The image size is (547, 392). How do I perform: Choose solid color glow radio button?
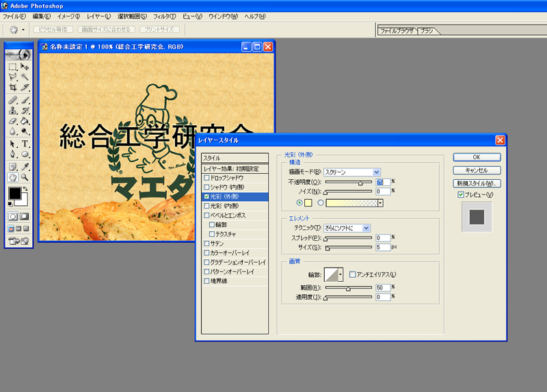pyautogui.click(x=299, y=202)
